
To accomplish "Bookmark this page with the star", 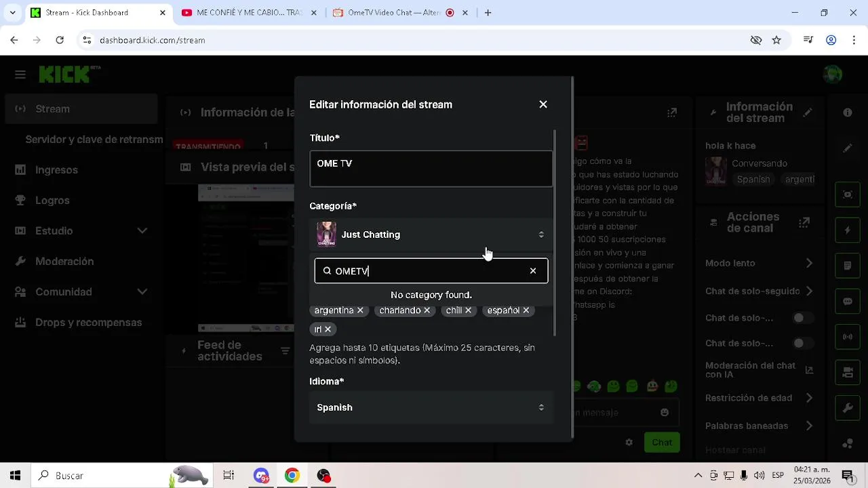I will 776,40.
